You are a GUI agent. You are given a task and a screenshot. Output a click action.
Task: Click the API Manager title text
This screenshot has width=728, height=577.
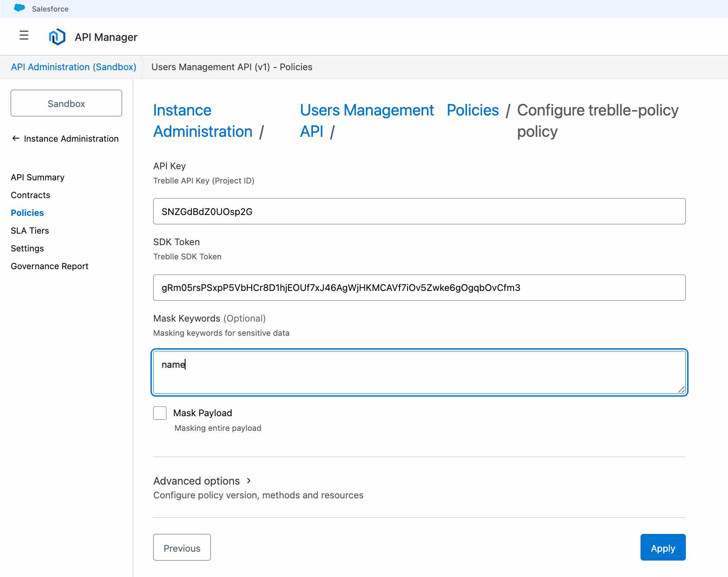click(106, 37)
